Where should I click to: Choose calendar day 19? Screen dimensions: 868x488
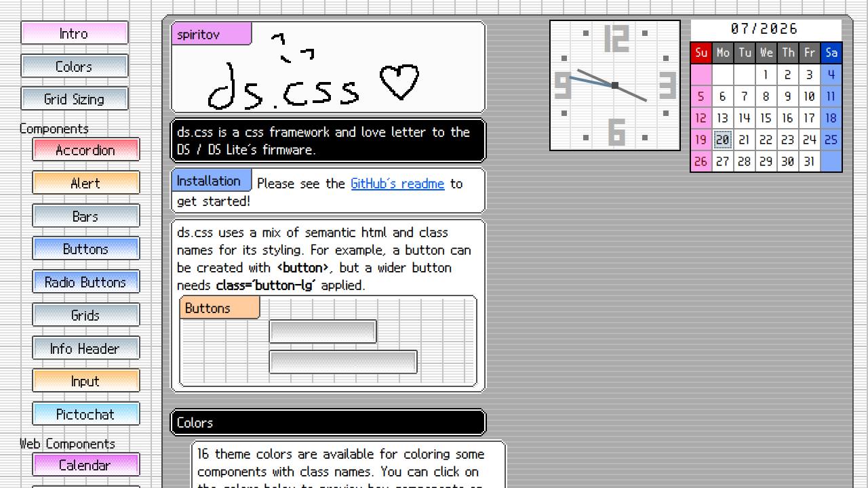(701, 140)
